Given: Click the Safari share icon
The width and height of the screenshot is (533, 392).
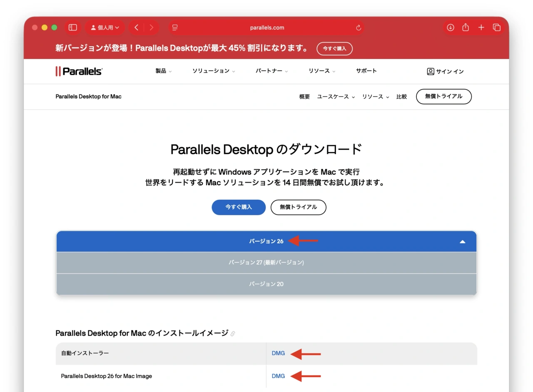Looking at the screenshot, I should [x=466, y=27].
